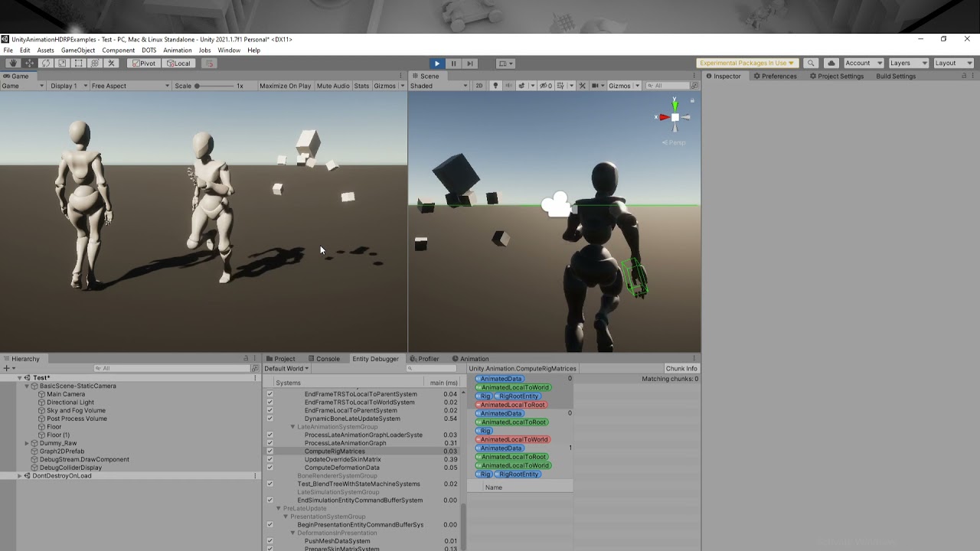
Task: Toggle scene view lighting with the bulb icon
Action: coord(495,85)
